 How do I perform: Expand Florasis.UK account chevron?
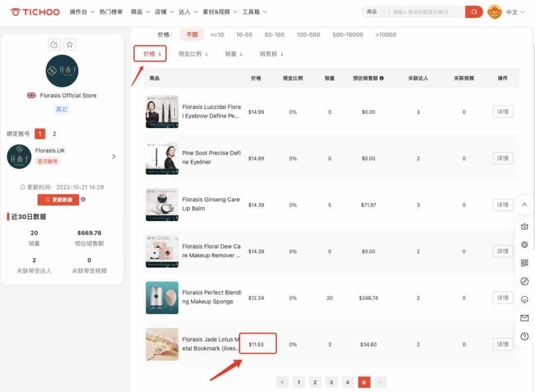coord(113,156)
